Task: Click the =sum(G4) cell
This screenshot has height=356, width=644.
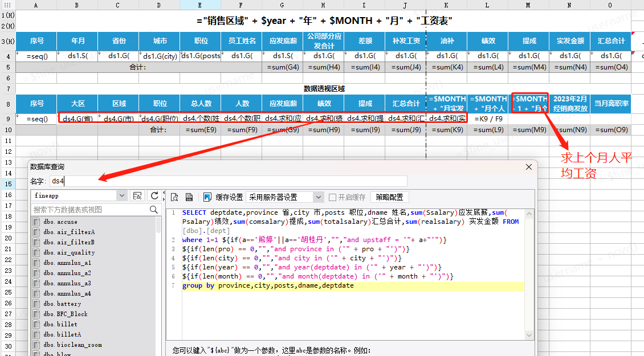Action: pos(283,67)
